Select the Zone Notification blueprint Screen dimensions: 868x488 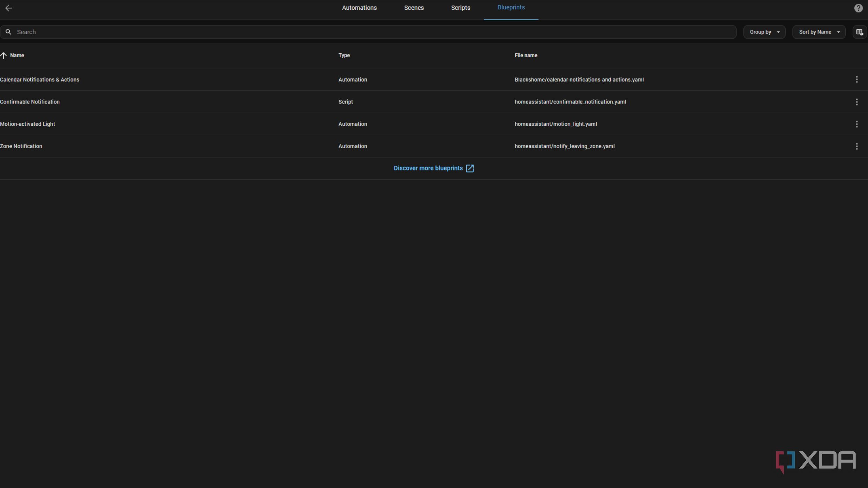(21, 146)
